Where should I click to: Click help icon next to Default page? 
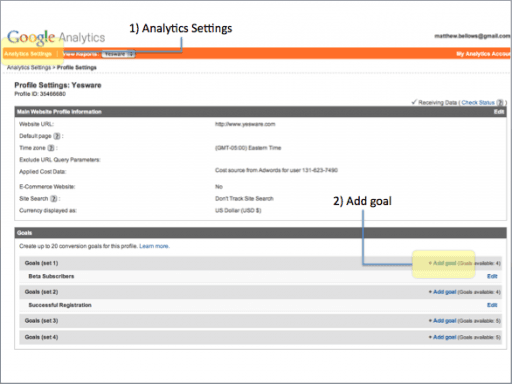tap(57, 136)
